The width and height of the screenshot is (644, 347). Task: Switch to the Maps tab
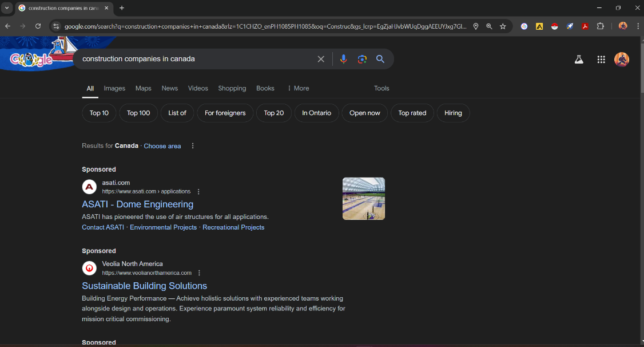click(144, 88)
